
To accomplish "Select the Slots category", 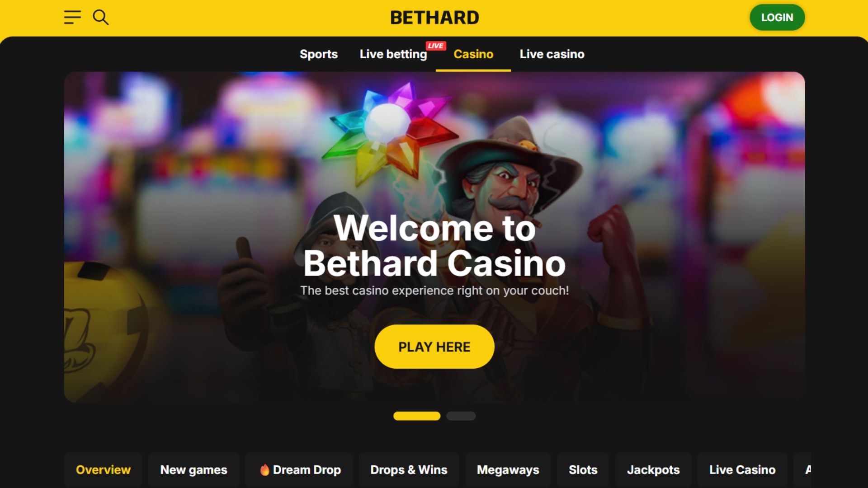I will click(583, 470).
